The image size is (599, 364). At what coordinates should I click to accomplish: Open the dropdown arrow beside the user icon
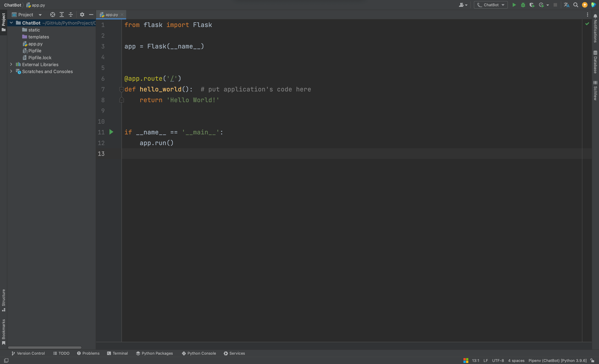click(466, 5)
